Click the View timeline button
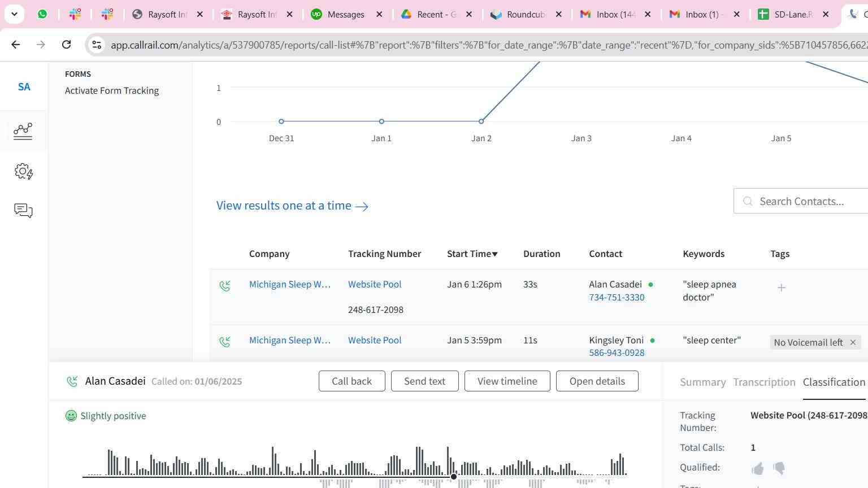This screenshot has width=868, height=488. click(507, 381)
